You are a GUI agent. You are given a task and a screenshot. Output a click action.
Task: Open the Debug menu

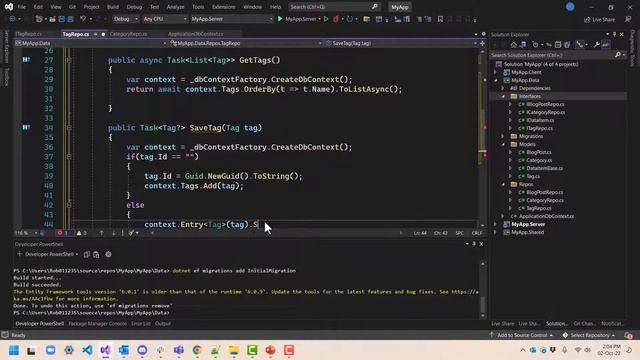tap(134, 7)
